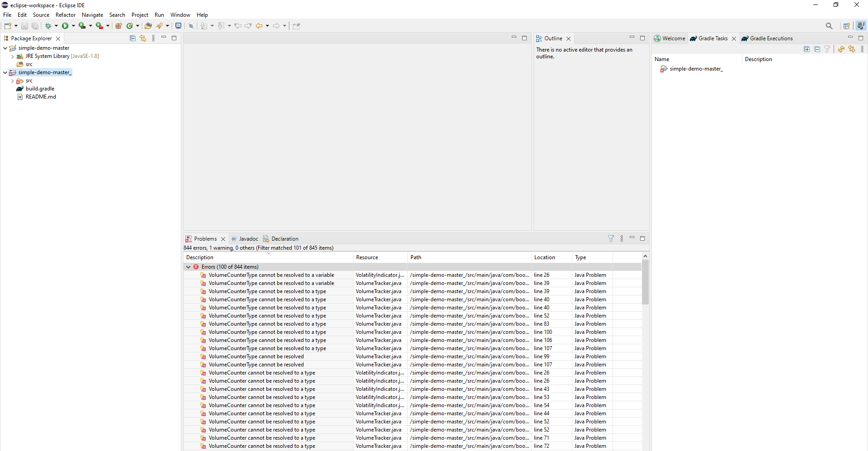Click the New Java Project toolbar icon
The image size is (868, 451).
[x=118, y=26]
